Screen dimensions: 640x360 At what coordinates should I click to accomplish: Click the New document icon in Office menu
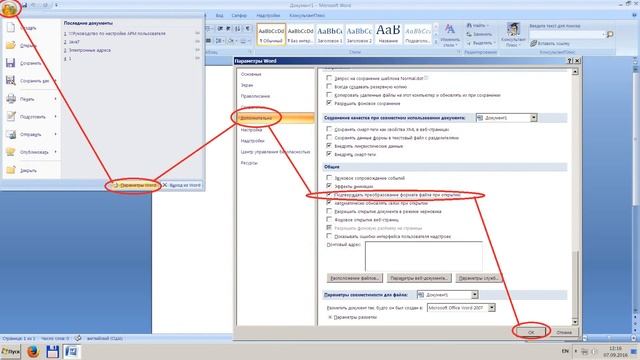click(11, 27)
